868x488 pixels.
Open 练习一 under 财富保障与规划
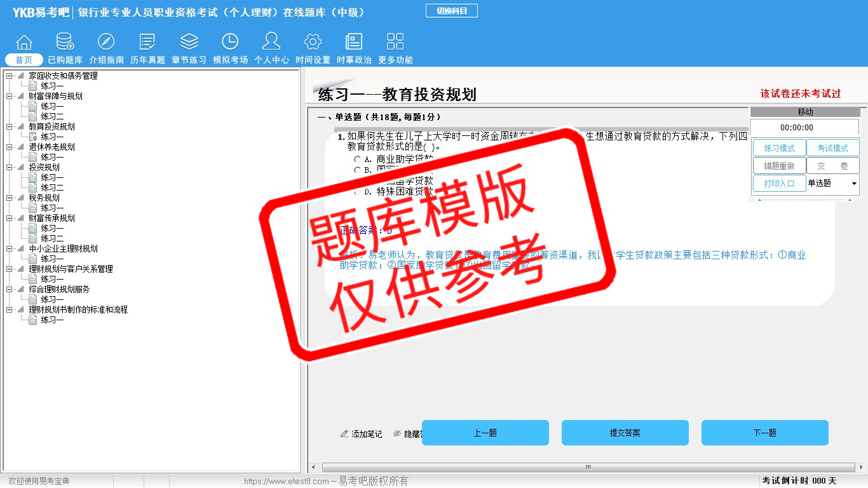(53, 107)
